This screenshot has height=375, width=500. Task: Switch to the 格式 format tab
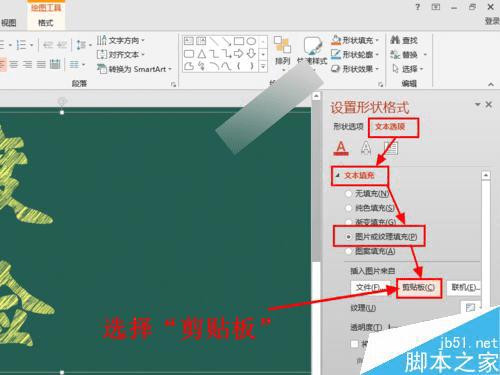click(45, 23)
